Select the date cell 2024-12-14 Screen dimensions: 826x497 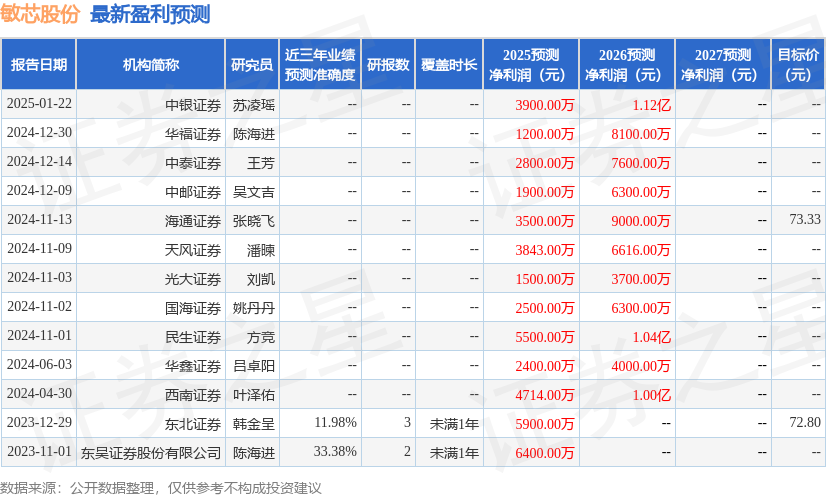(39, 161)
